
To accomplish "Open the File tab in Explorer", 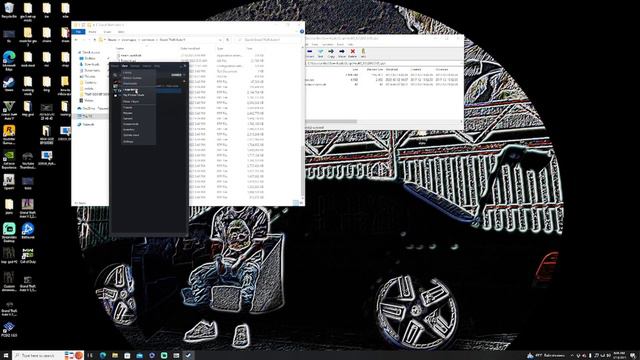I will (x=78, y=31).
